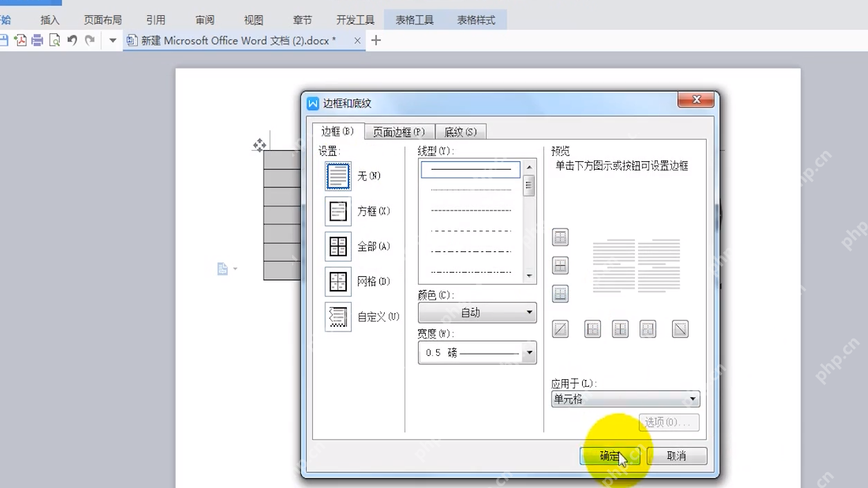
Task: Click the 取消 button
Action: coord(676,456)
